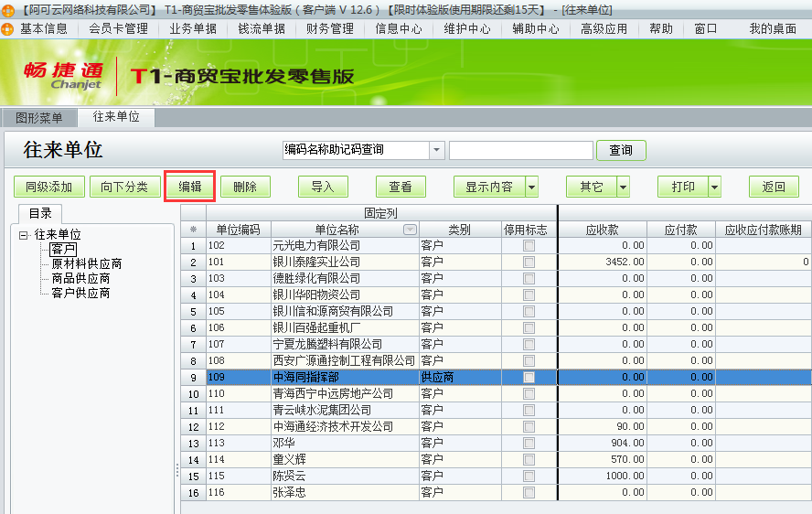Select 客户 in the directory tree
Viewport: 812px width, 514px height.
(x=64, y=250)
